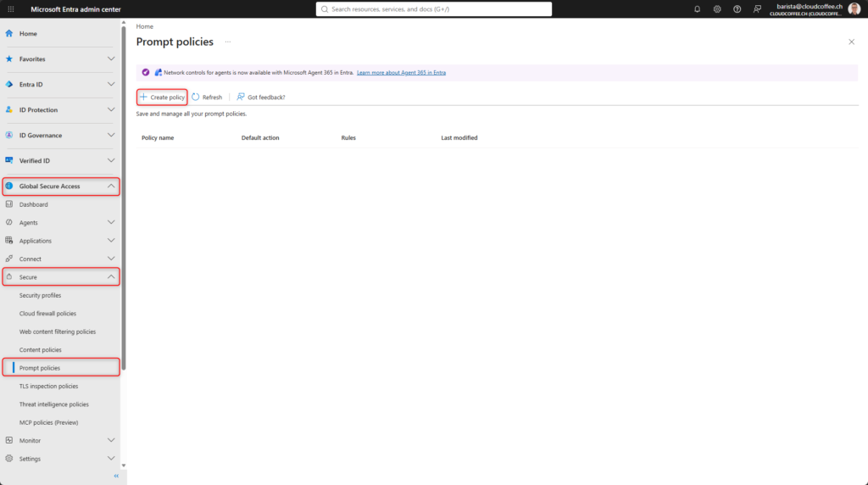Expand the Favorites chevron
The height and width of the screenshot is (485, 868).
point(111,59)
